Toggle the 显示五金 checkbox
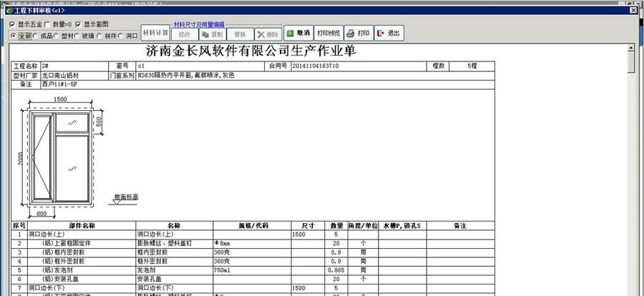This screenshot has width=644, height=296. coord(12,24)
